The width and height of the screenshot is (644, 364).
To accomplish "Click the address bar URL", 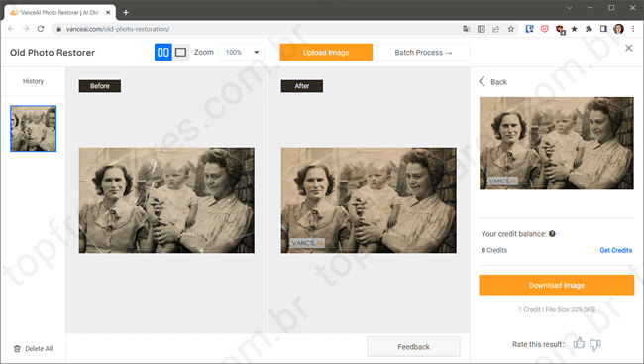I will pos(118,29).
